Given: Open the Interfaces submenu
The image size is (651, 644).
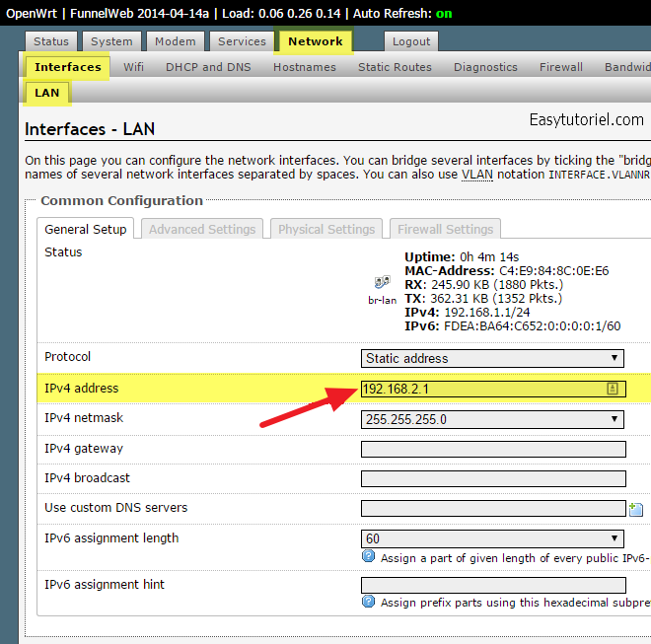Looking at the screenshot, I should pyautogui.click(x=68, y=67).
